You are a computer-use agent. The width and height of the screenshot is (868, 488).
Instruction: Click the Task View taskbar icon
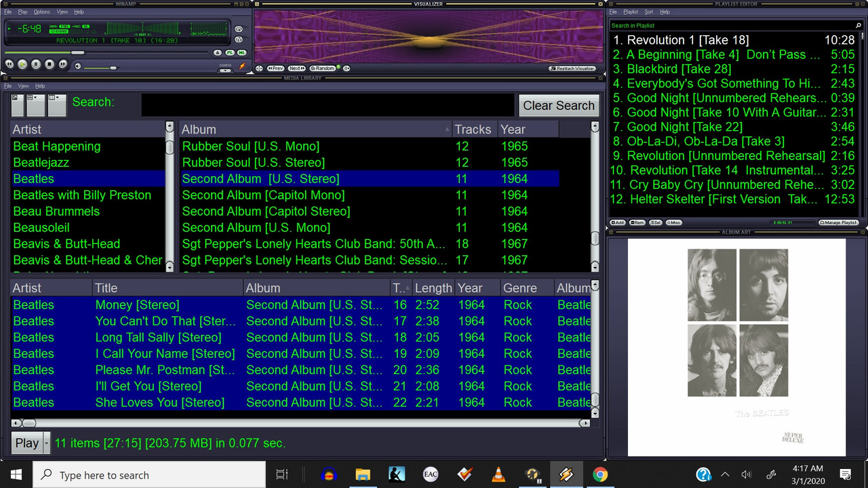282,474
